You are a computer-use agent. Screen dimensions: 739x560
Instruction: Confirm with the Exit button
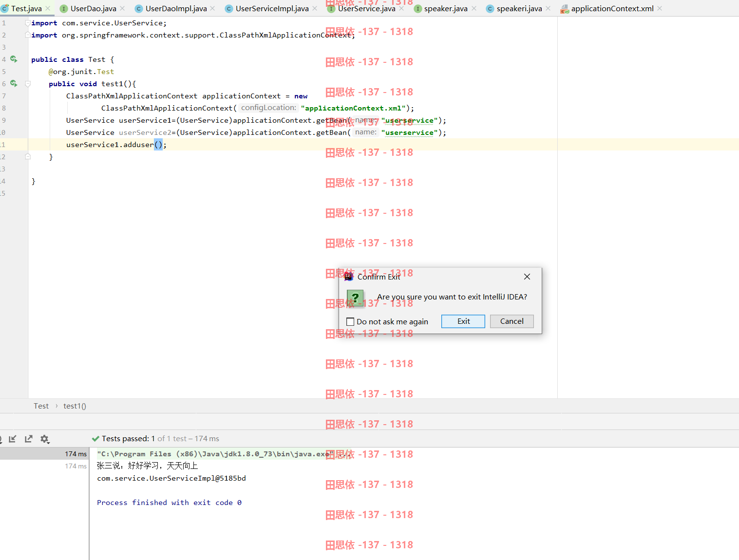(x=463, y=321)
